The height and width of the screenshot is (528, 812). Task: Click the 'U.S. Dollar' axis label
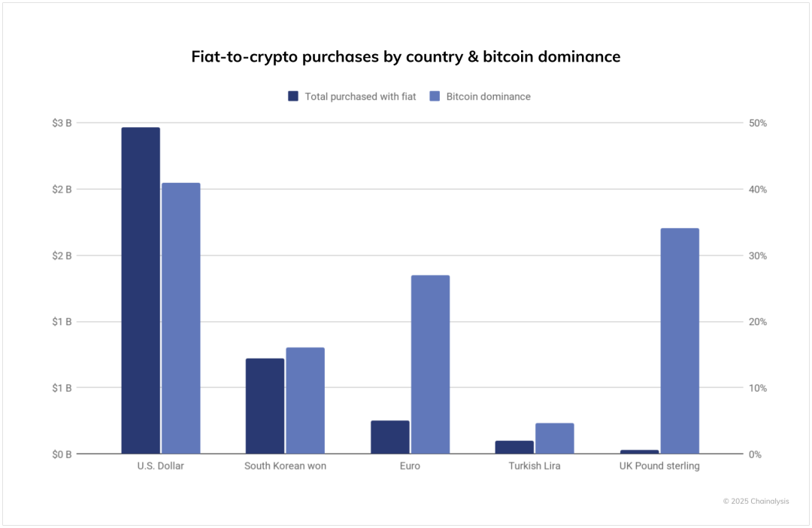(x=160, y=466)
